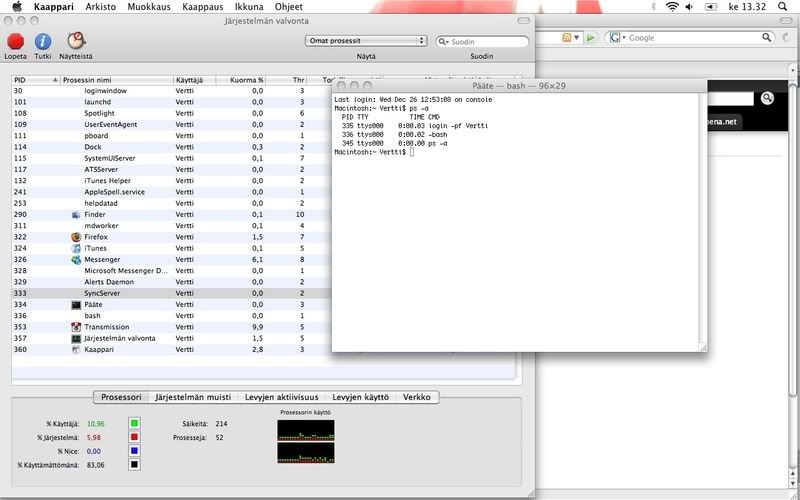This screenshot has height=500, width=800.
Task: Open the Ohjeet menu
Action: tap(288, 7)
